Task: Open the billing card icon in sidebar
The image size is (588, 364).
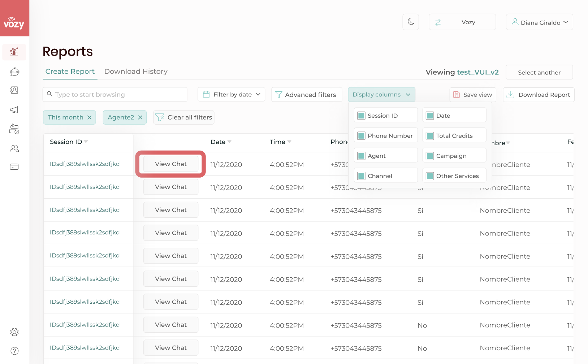Action: (x=14, y=167)
